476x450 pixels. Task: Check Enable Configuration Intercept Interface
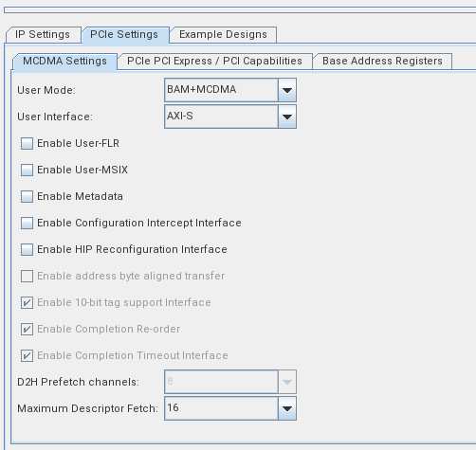[x=27, y=223]
